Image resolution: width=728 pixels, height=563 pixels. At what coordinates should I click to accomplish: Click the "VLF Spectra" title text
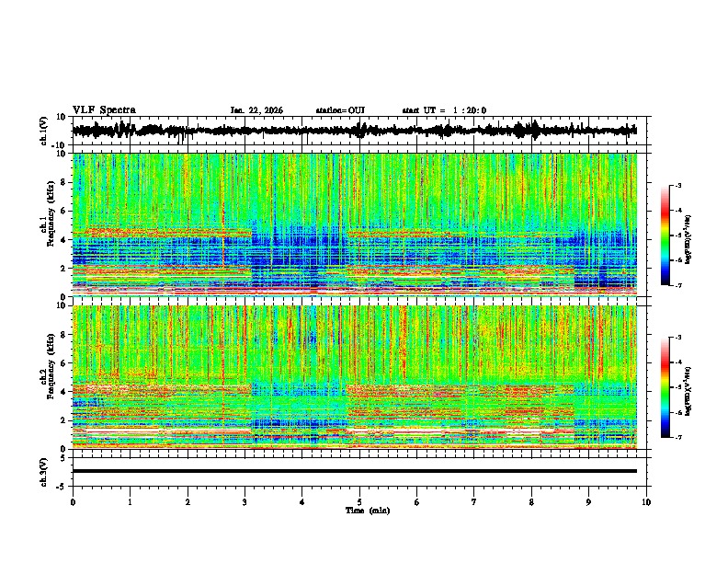104,110
